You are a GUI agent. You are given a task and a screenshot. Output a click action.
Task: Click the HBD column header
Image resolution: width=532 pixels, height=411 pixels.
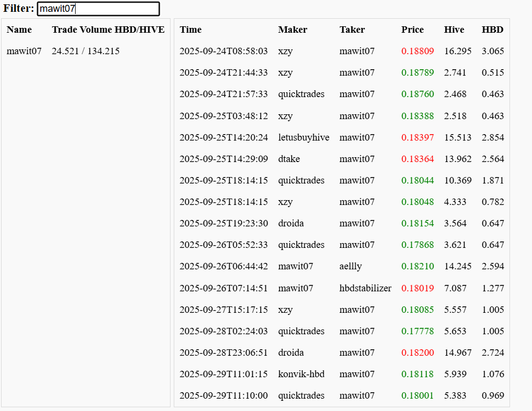[x=492, y=30]
